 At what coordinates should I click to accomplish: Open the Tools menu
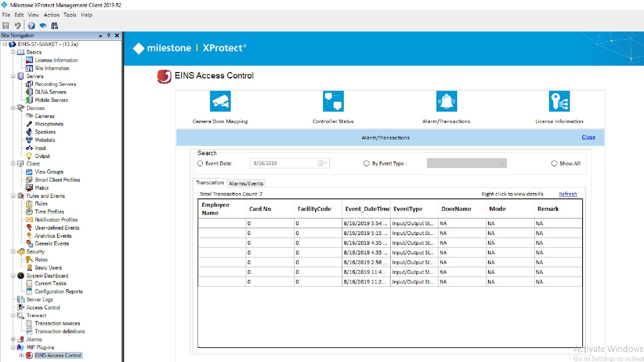click(x=70, y=15)
